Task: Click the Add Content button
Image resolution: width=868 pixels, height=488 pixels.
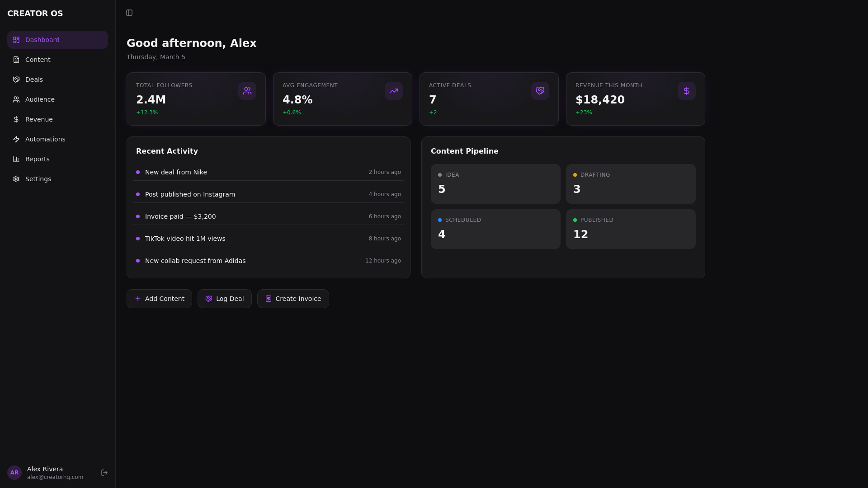Action: pyautogui.click(x=159, y=299)
